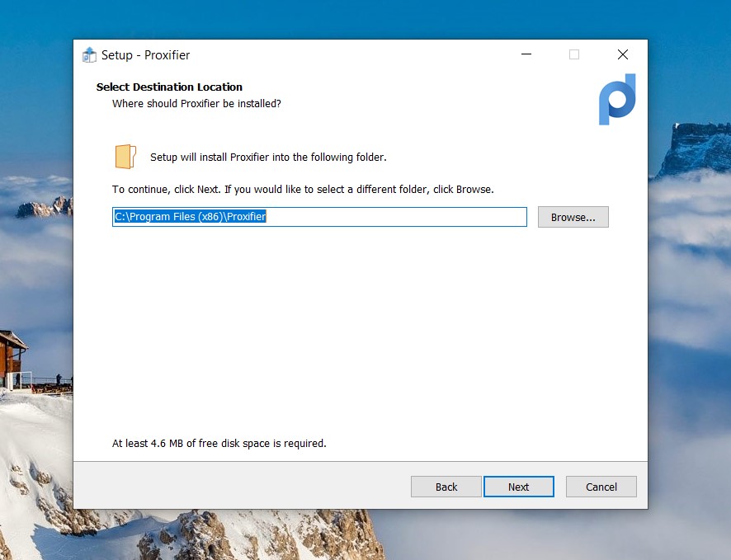Click the Setup installer icon in title bar

click(89, 55)
